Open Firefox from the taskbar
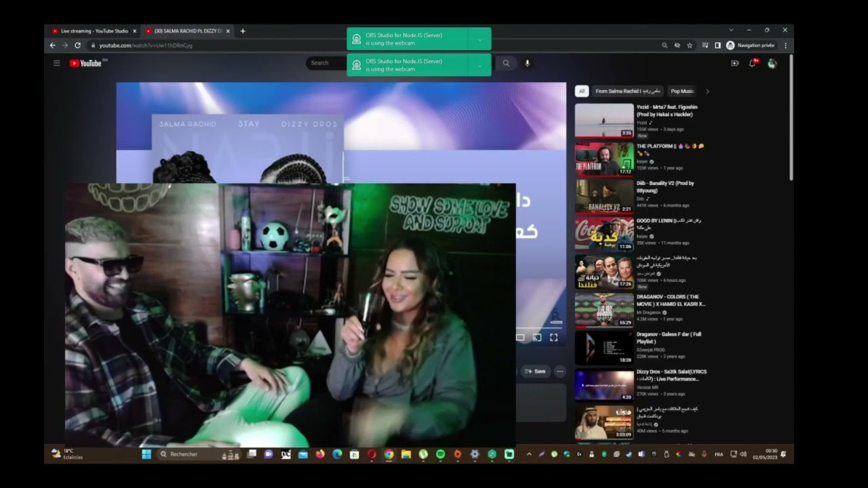This screenshot has height=488, width=868. 320,454
